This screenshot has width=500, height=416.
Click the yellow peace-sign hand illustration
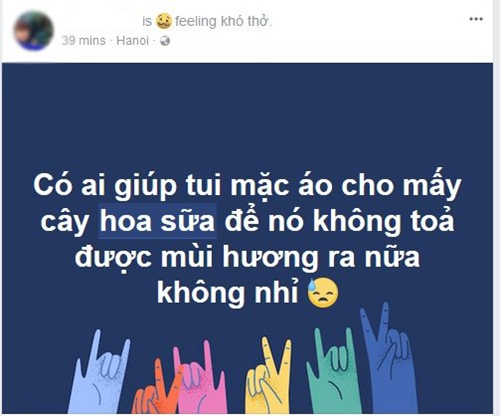(267, 377)
